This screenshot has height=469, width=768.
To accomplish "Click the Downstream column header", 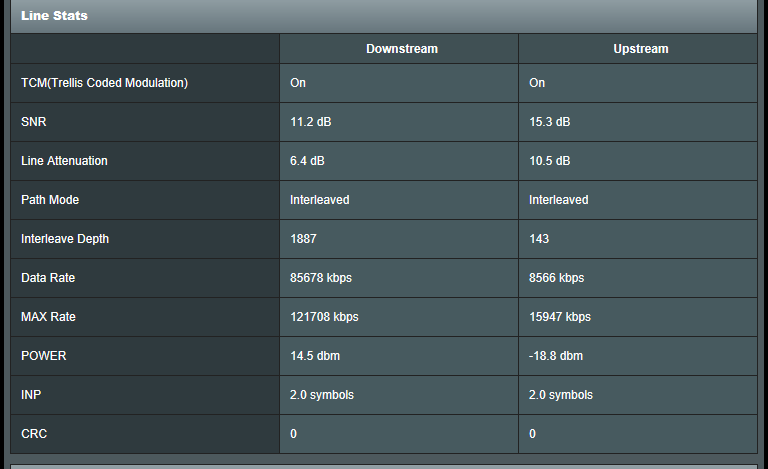I will pos(401,48).
